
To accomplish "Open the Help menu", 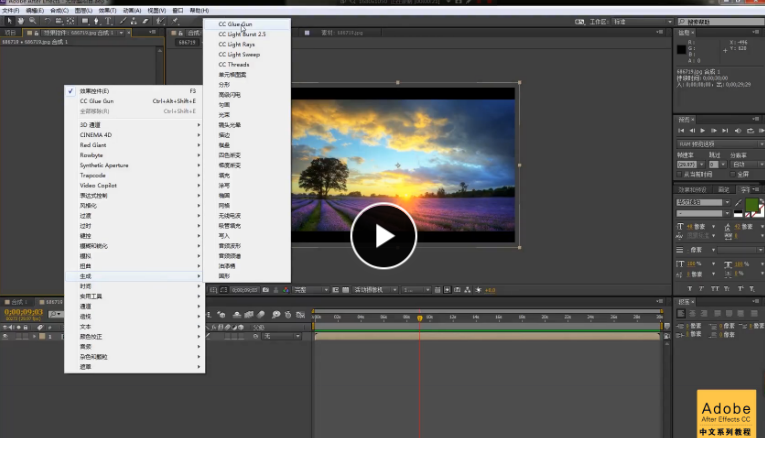I will [x=199, y=10].
